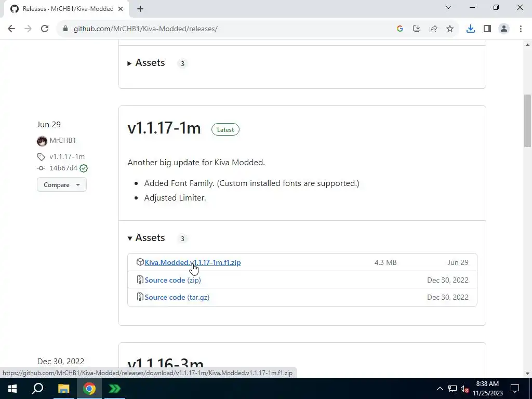Viewport: 532px width, 399px height.
Task: Open MrCHB1 profile avatar
Action: pos(42,141)
